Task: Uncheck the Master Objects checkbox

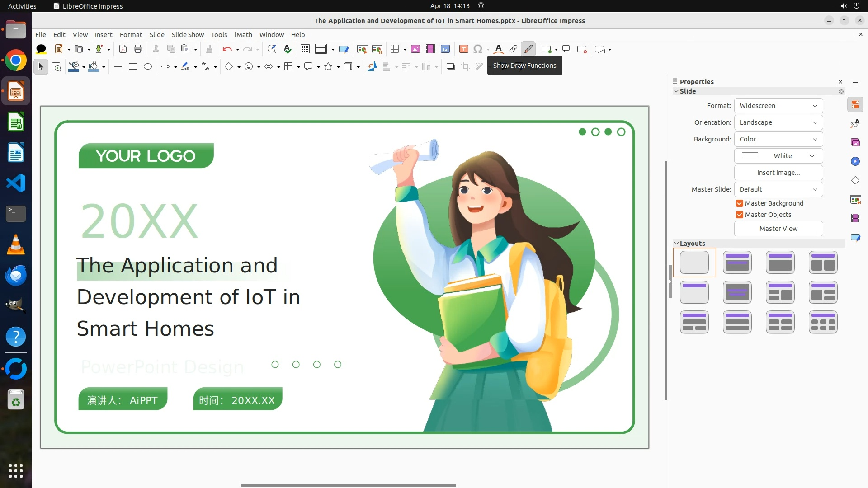Action: pos(740,215)
